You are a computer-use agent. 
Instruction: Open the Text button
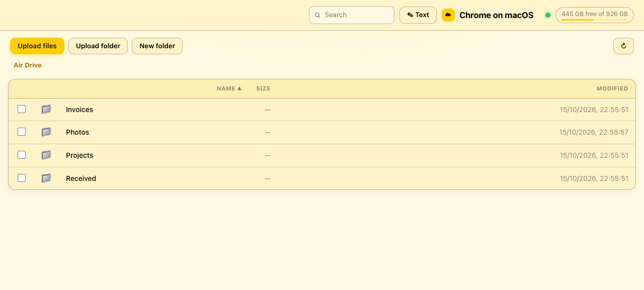click(x=418, y=15)
